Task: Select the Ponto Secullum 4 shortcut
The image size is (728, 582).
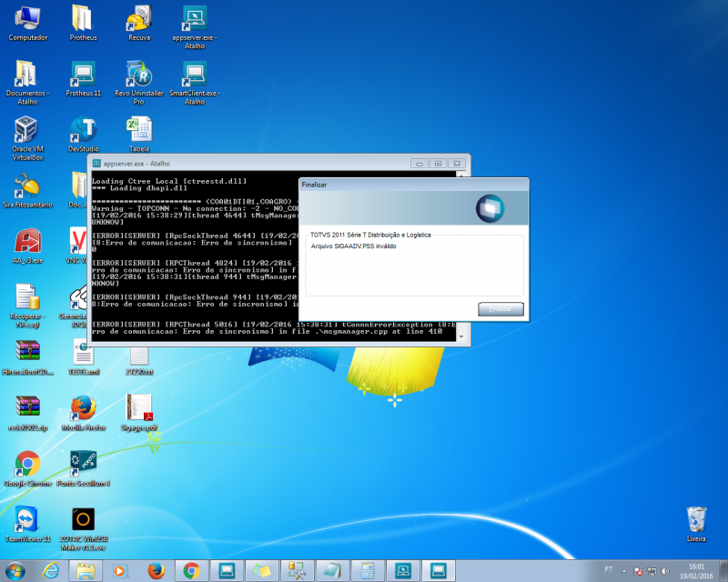Action: point(83,468)
